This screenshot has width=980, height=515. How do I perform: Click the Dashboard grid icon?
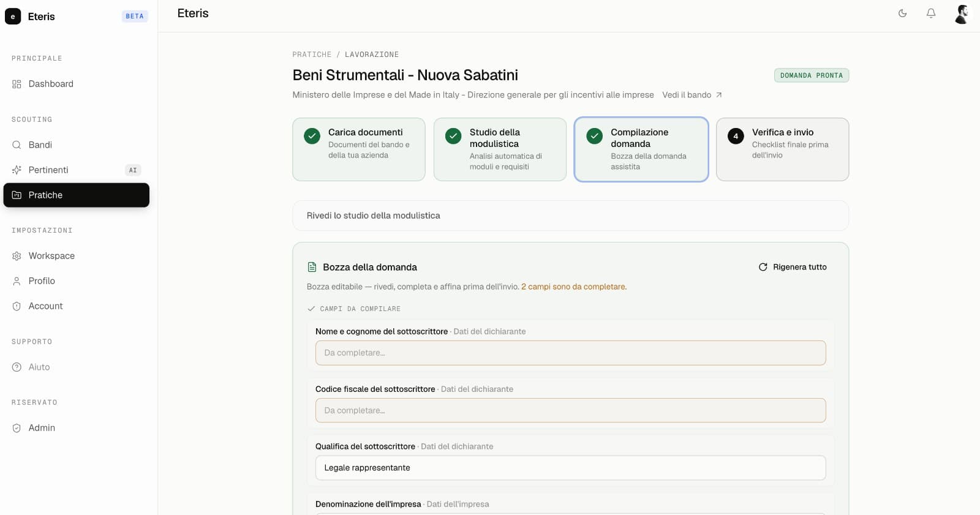tap(17, 84)
